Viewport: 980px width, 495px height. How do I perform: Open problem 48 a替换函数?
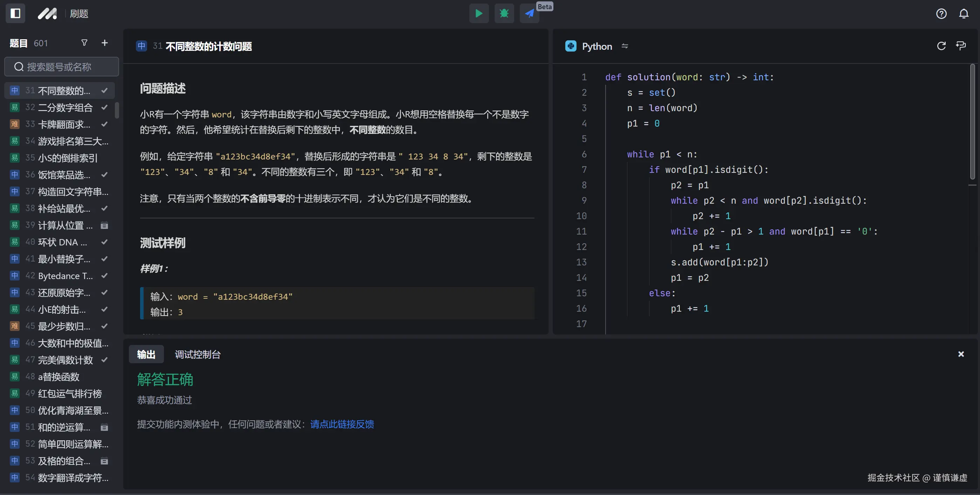tap(58, 377)
